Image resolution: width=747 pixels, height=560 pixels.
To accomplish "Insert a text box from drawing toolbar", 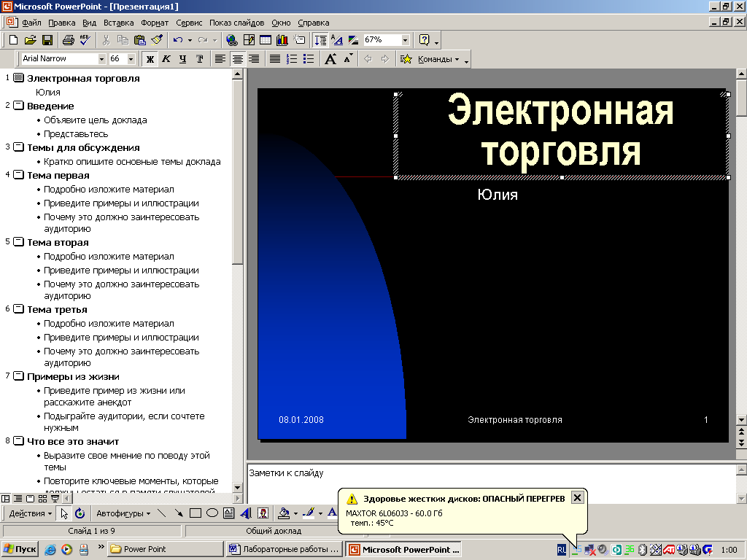I will click(228, 513).
